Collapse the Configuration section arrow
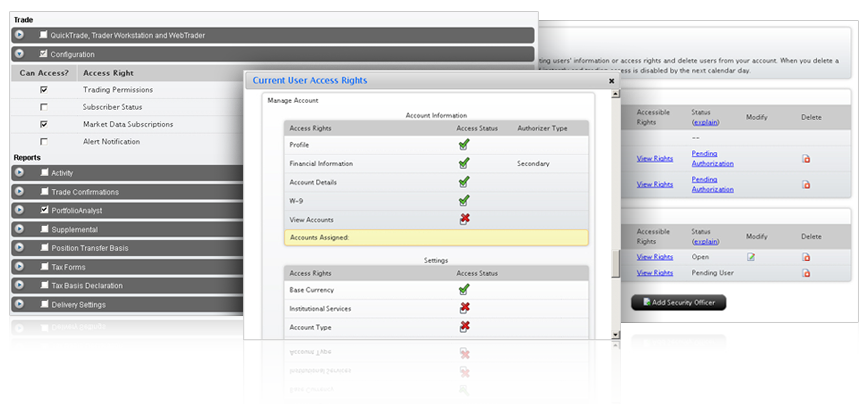 point(20,54)
